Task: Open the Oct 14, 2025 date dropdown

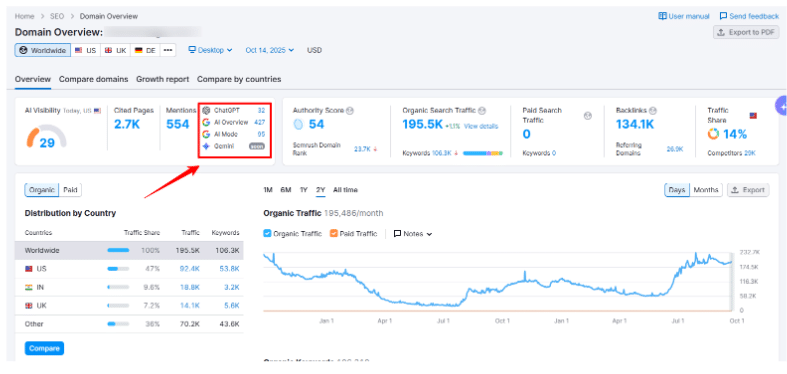Action: pos(270,50)
